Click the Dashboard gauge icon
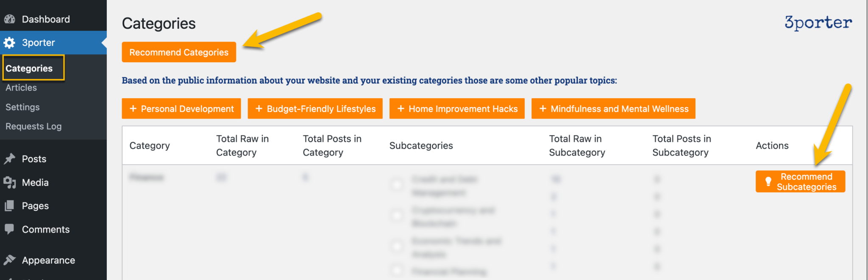Viewport: 868px width, 280px height. 9,19
